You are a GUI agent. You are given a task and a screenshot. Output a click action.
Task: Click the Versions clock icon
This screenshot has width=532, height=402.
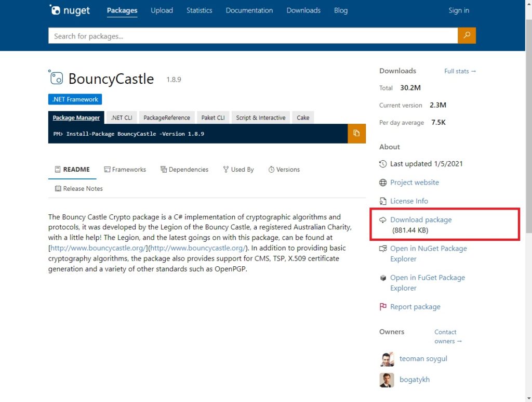271,170
